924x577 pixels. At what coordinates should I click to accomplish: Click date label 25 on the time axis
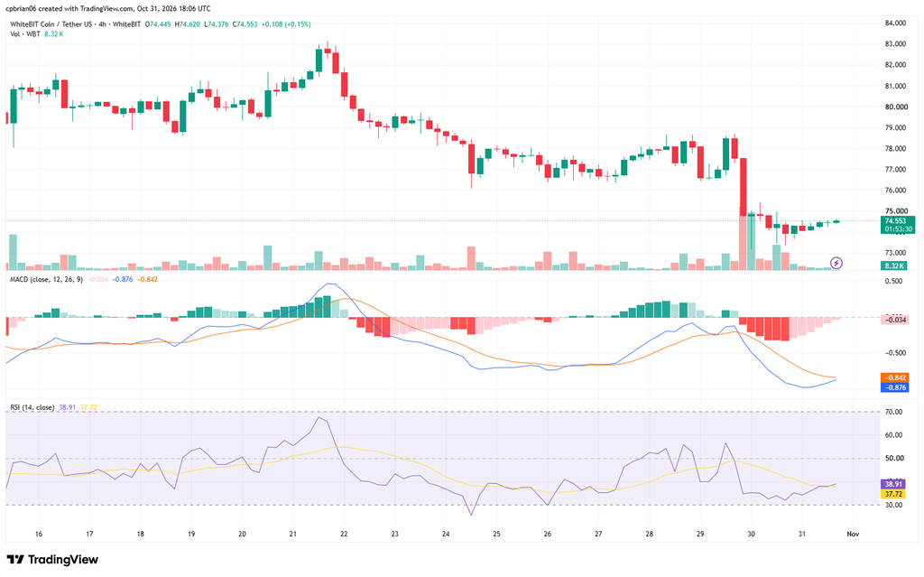497,534
